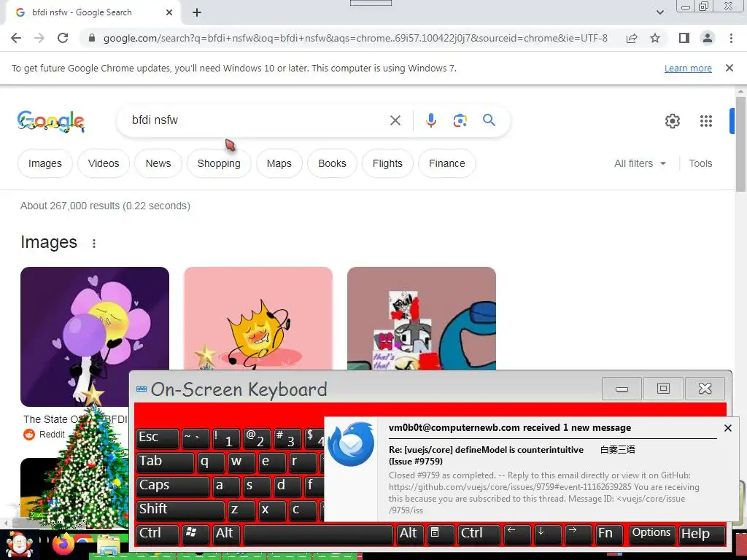Switch to the Flights filter
This screenshot has width=747, height=560.
(387, 163)
